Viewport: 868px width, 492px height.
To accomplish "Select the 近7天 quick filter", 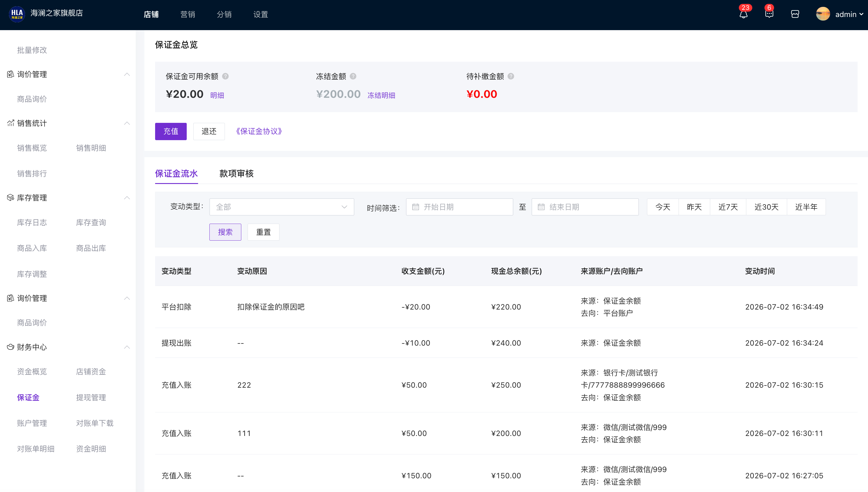I will tap(728, 207).
